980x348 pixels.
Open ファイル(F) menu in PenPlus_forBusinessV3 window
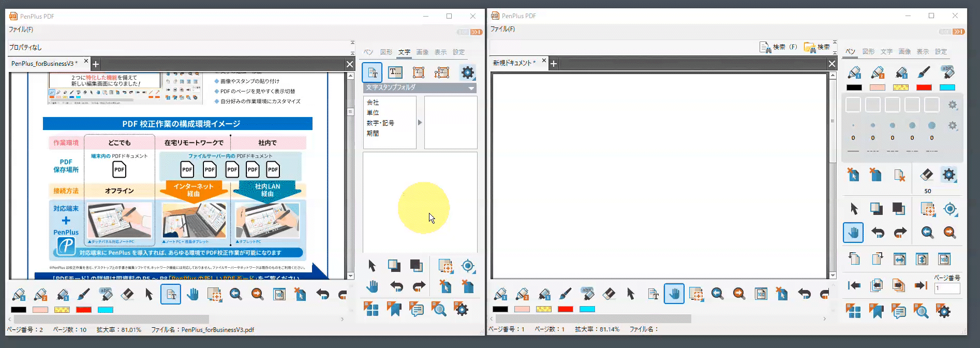point(21,30)
